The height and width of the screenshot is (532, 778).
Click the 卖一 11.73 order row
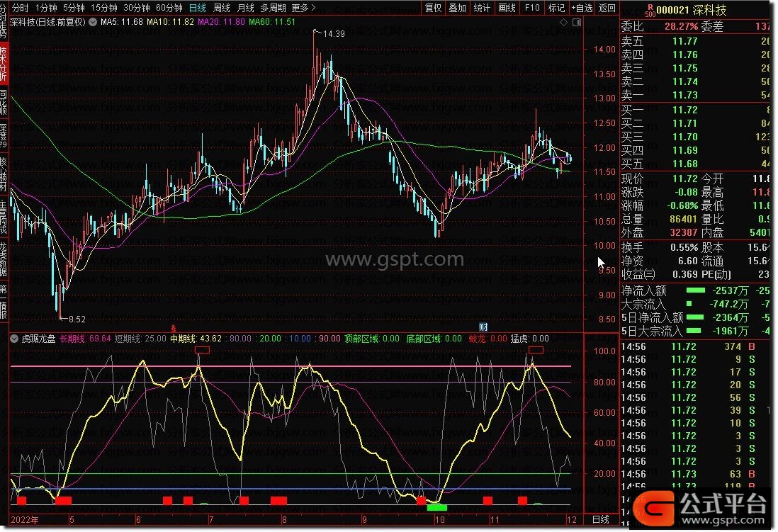(x=695, y=95)
